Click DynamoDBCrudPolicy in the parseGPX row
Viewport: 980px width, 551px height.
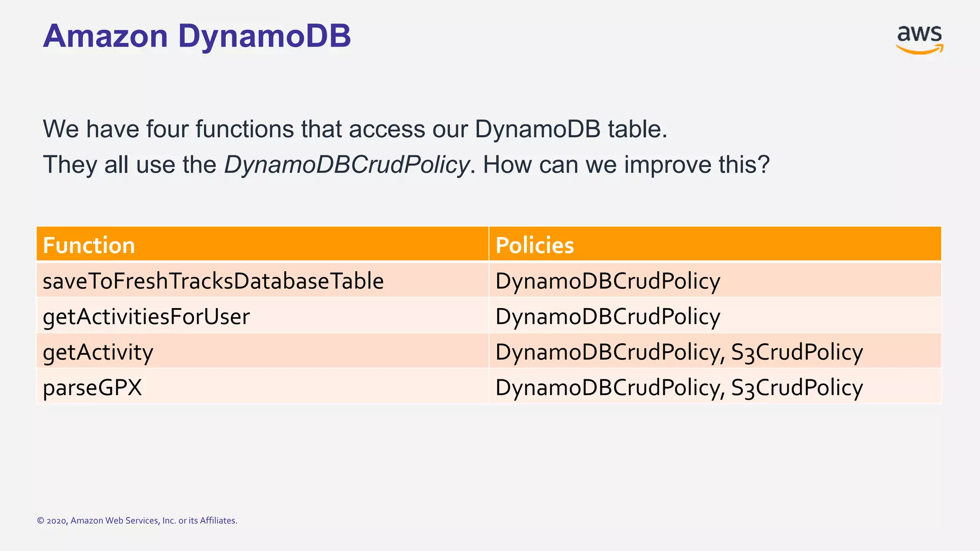coord(608,387)
